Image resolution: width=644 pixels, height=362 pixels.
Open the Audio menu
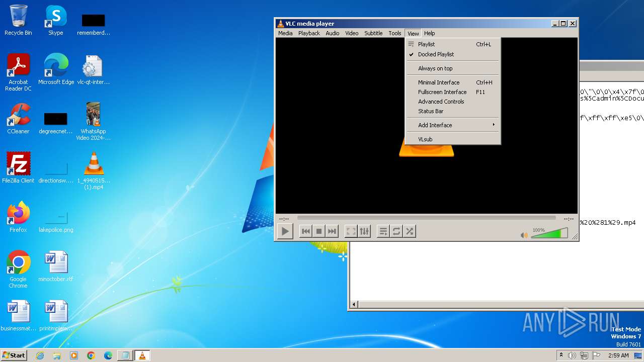point(333,33)
